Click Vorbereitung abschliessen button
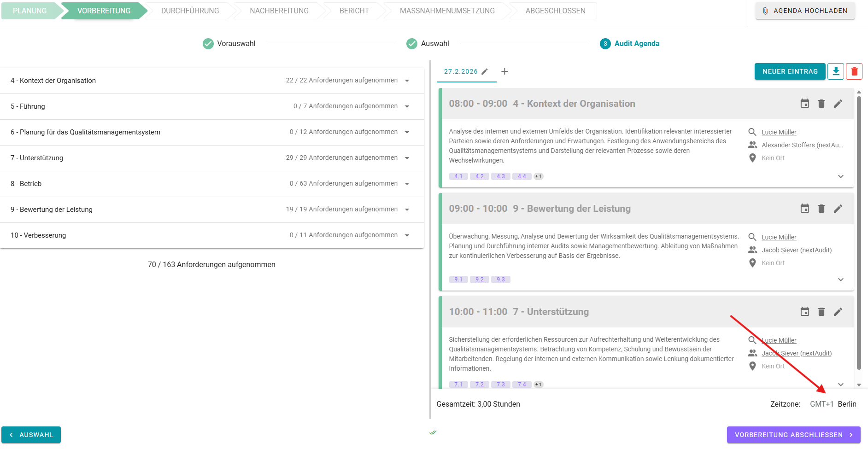 tap(793, 435)
